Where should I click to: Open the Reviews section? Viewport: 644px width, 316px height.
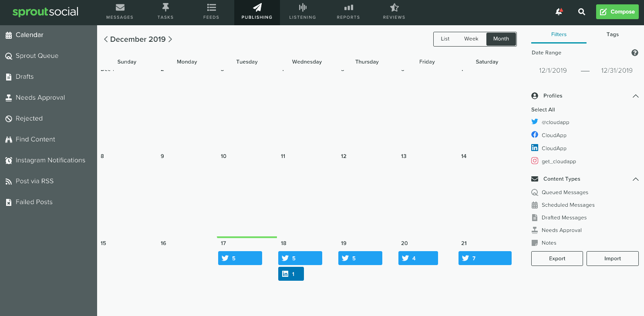point(394,12)
